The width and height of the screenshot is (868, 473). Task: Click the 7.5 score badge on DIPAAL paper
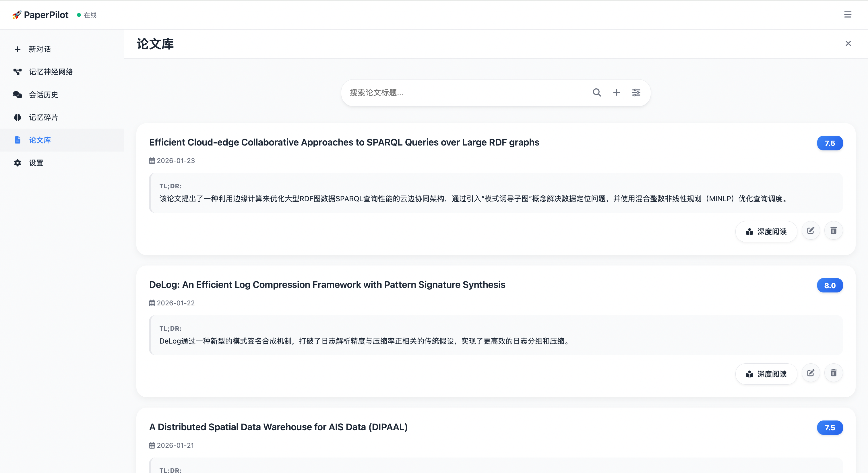click(830, 428)
